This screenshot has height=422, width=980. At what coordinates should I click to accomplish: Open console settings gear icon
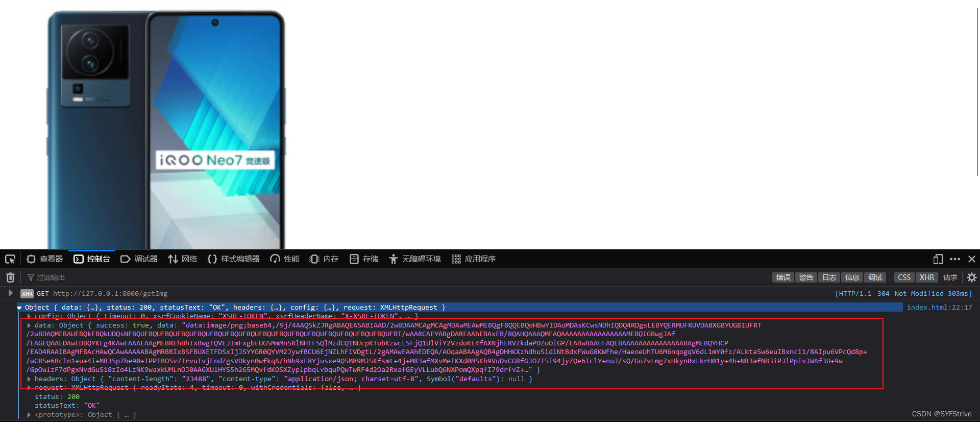pos(972,277)
